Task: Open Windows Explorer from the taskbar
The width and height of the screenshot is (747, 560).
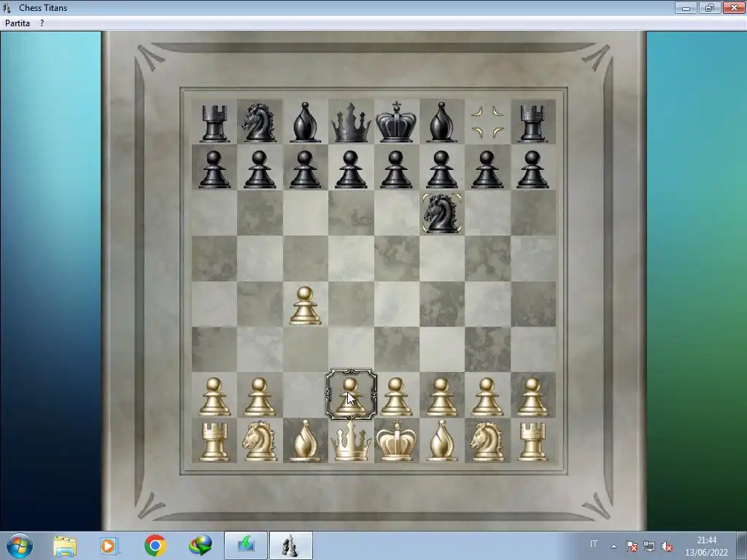Action: pos(65,546)
